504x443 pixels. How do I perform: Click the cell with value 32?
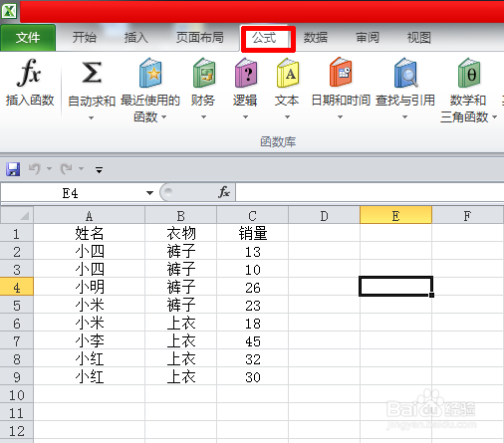(x=252, y=359)
